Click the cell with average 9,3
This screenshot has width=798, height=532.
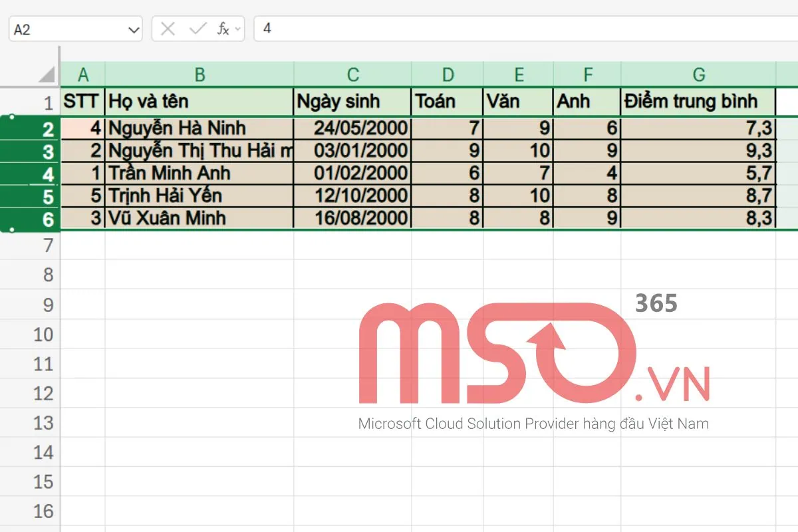click(698, 150)
